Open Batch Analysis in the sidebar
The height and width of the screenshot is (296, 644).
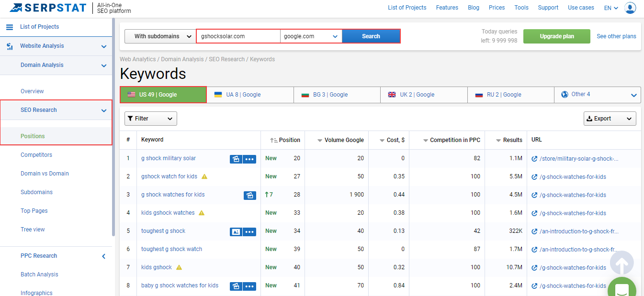39,274
